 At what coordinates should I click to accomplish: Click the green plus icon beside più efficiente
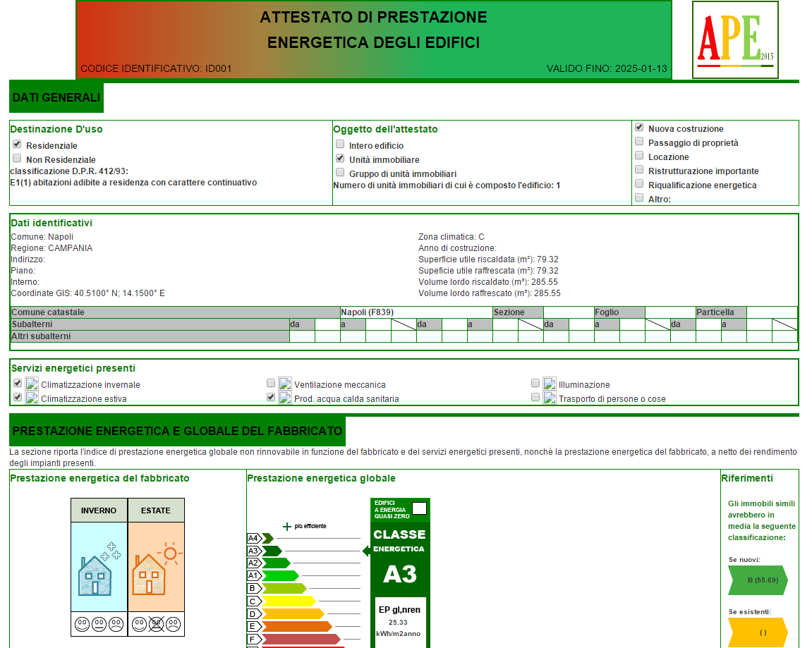pyautogui.click(x=287, y=527)
